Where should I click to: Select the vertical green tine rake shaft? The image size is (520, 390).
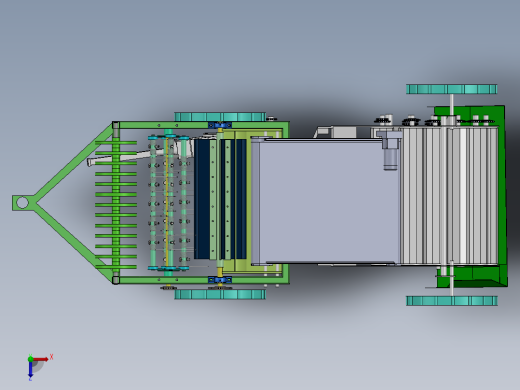pos(116,203)
